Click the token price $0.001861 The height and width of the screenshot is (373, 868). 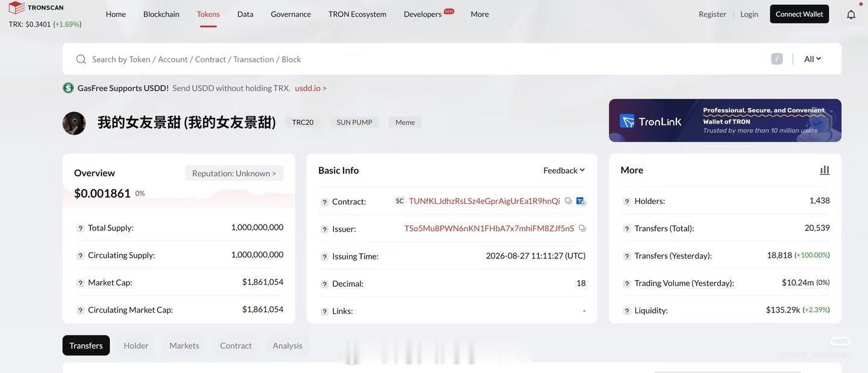tap(102, 193)
